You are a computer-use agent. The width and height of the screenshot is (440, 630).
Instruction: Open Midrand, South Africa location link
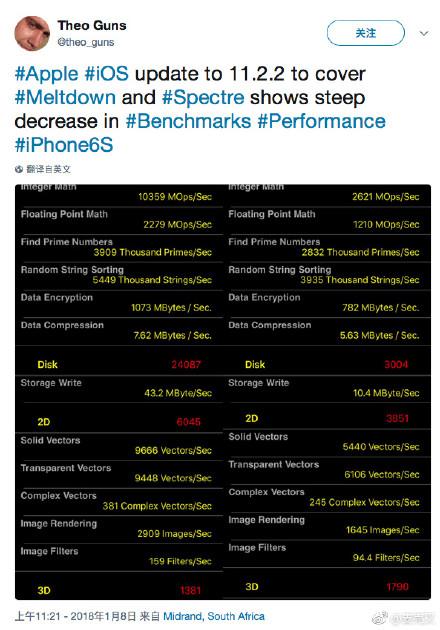214,616
